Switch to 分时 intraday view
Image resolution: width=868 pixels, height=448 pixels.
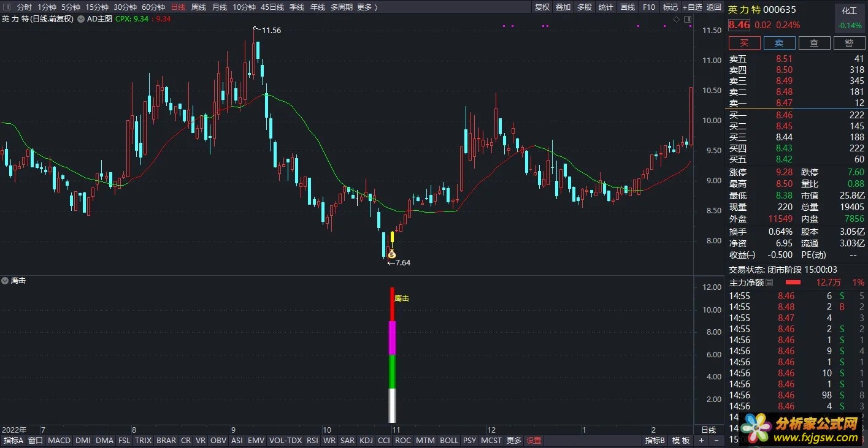tap(25, 7)
